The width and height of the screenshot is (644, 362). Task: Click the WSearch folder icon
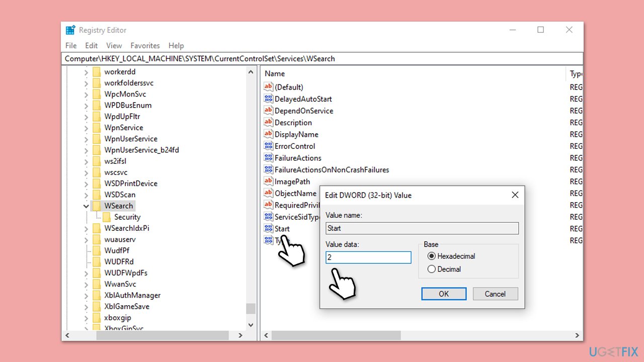tap(97, 206)
